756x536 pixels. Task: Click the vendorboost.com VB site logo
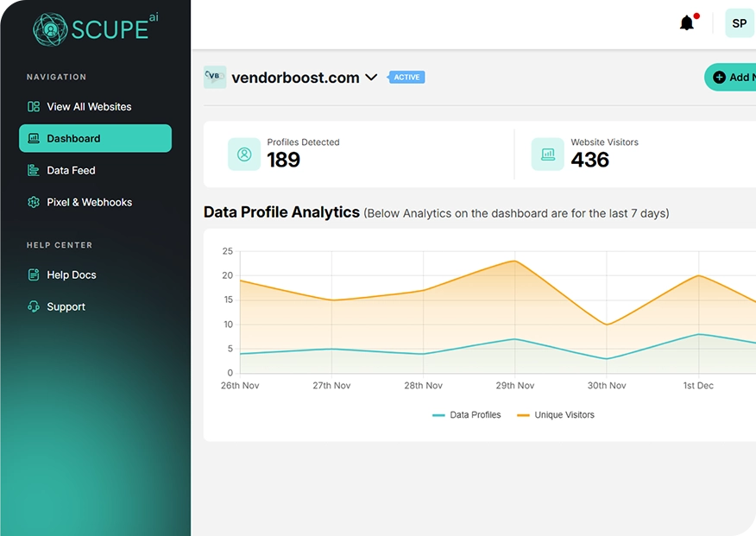tap(215, 77)
